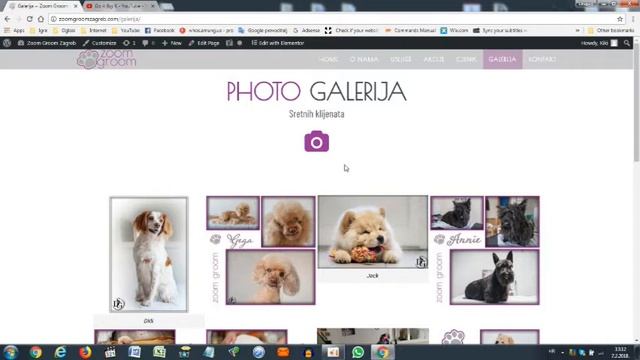Click the purple camera icon
640x360 pixels.
point(317,141)
